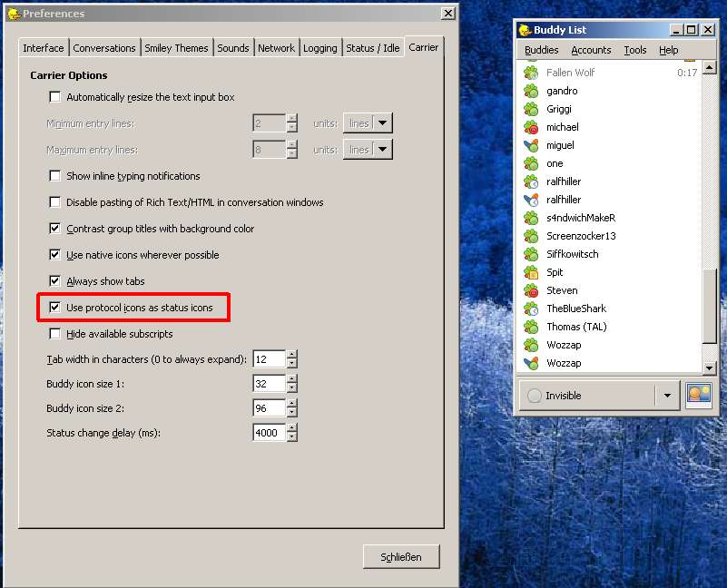Screen dimensions: 727x588
Task: Open the Accounts menu in Buddy List
Action: (x=591, y=50)
